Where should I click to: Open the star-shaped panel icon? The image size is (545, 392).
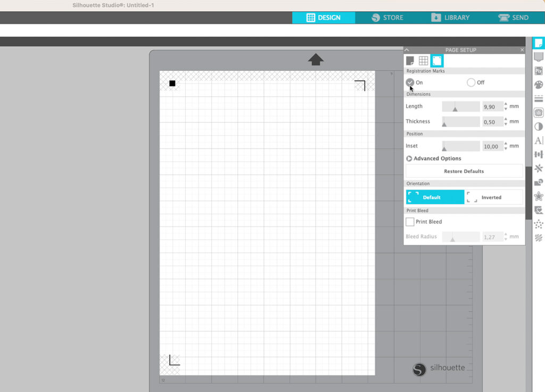pyautogui.click(x=538, y=196)
